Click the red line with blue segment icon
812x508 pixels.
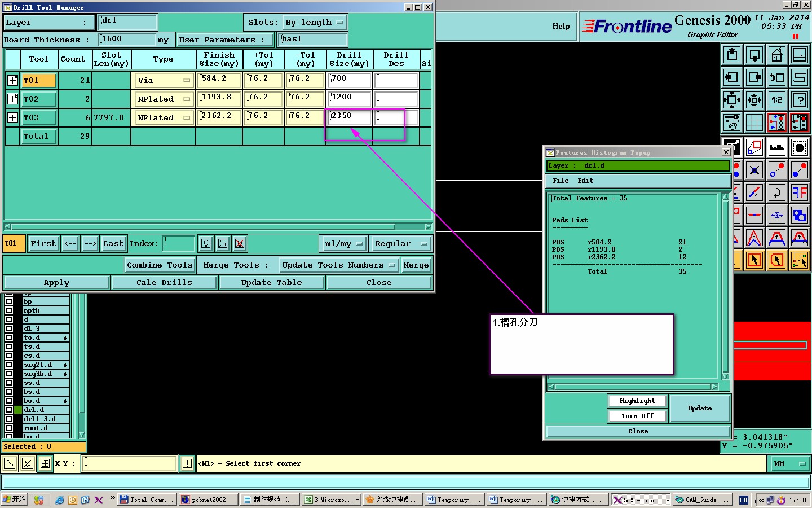point(754,215)
